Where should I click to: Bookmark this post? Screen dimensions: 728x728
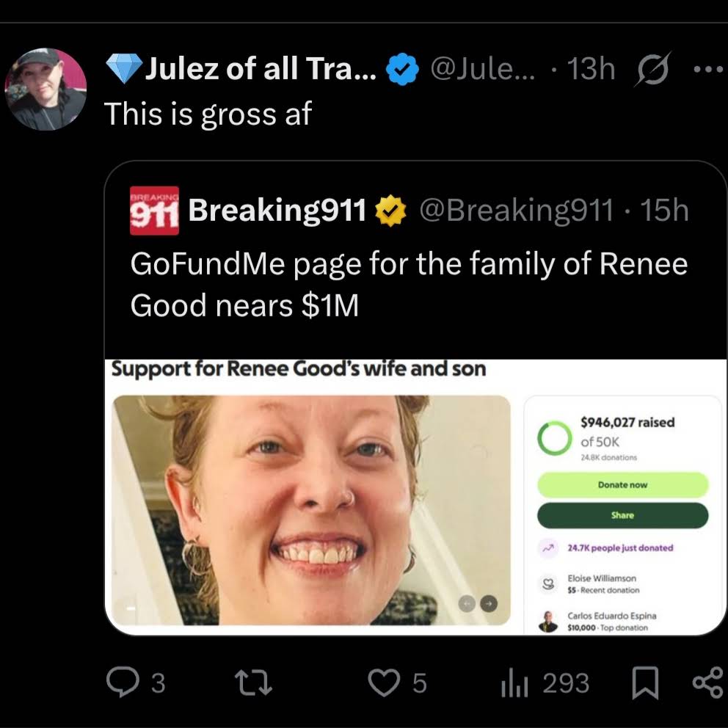pyautogui.click(x=645, y=682)
